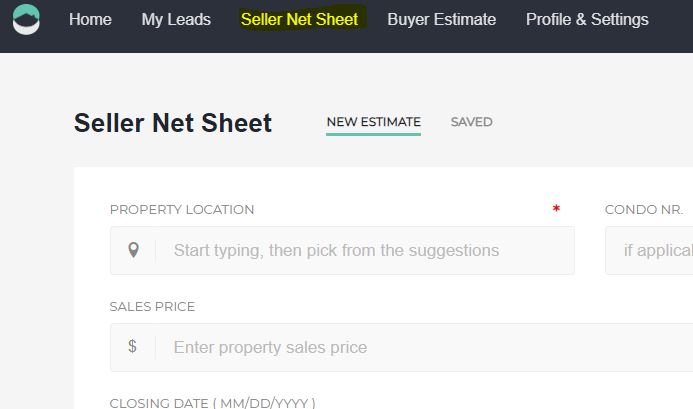The width and height of the screenshot is (693, 409).
Task: Click the dollar sign icon in Sales Price
Action: (132, 346)
